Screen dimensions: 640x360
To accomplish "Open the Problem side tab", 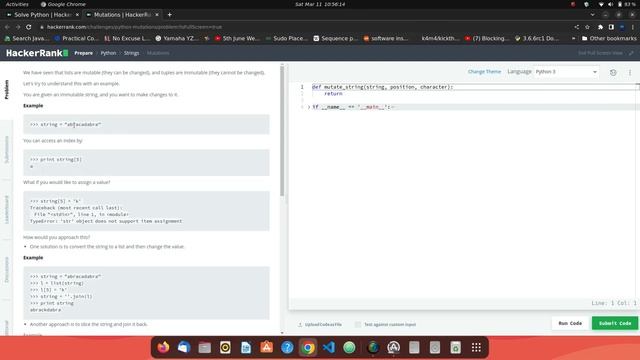I will click(7, 90).
